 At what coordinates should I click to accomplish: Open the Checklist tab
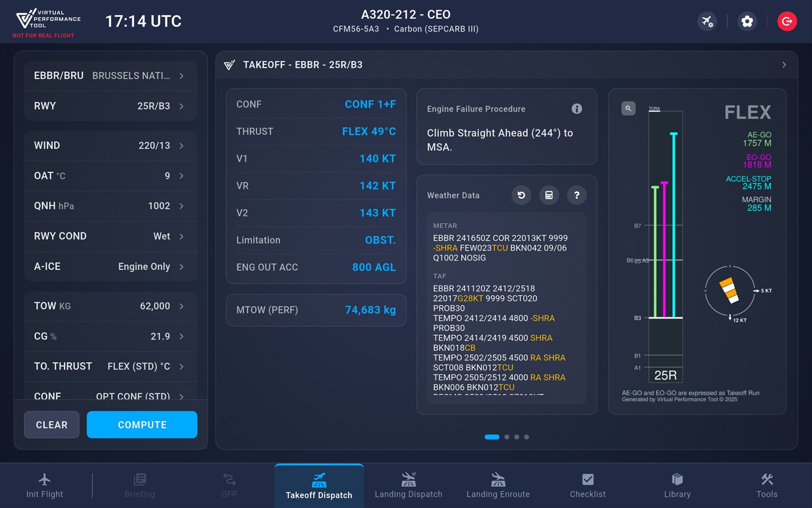[x=588, y=486]
